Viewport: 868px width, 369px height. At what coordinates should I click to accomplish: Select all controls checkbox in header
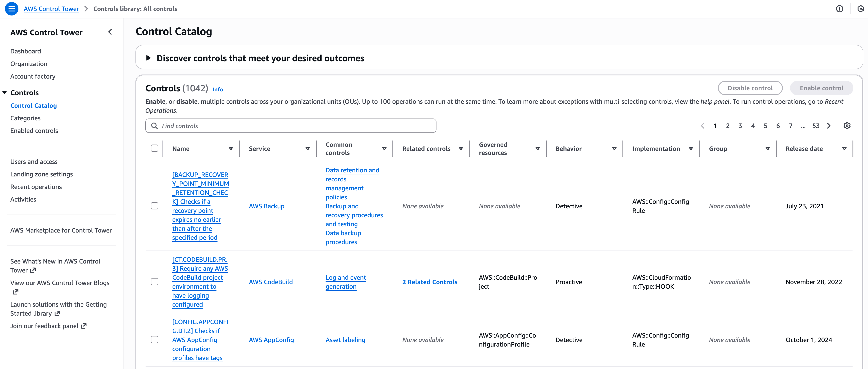[154, 149]
